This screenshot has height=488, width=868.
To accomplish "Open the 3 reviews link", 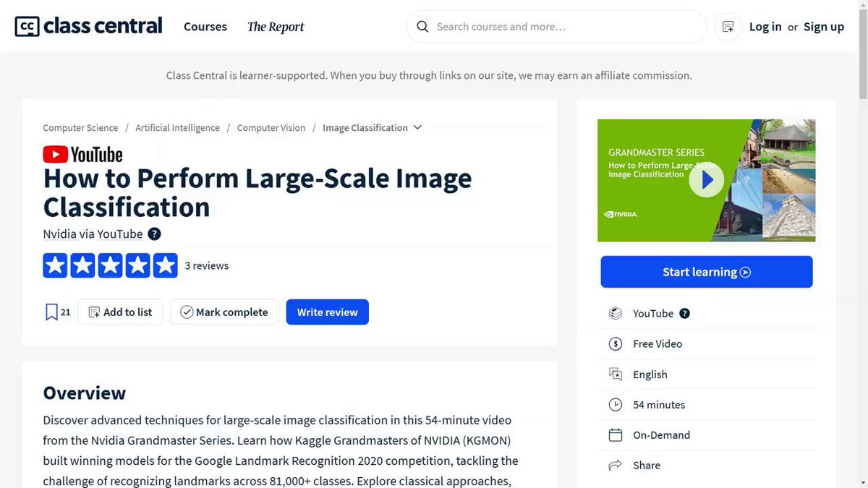I will pos(207,265).
